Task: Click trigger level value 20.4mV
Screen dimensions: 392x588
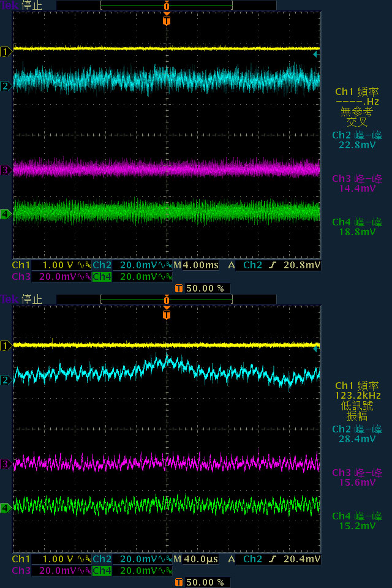Action: [302, 559]
